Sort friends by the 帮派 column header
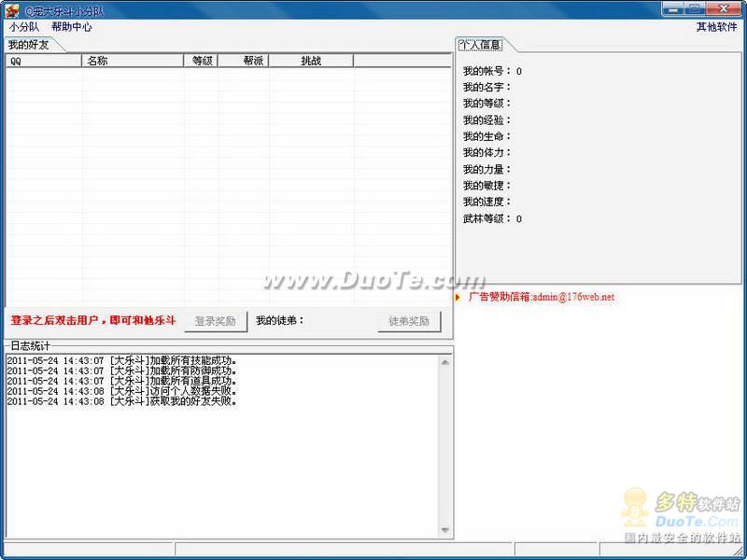 click(244, 61)
